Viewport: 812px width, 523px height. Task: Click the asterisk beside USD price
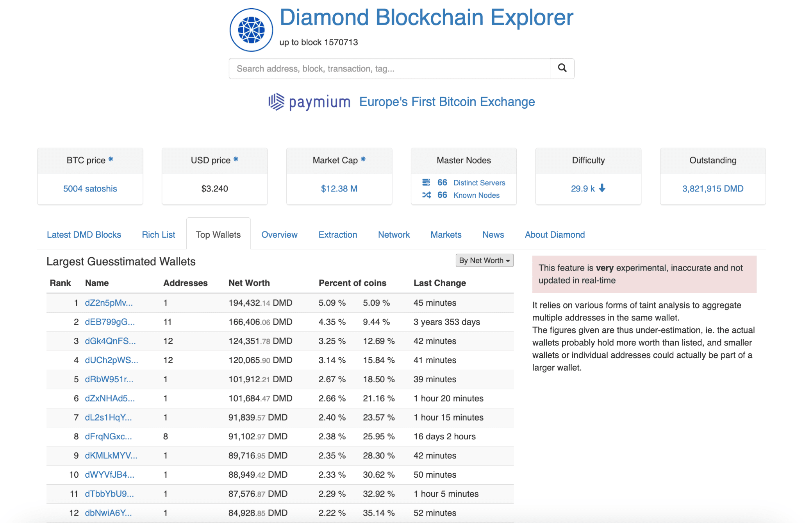(x=236, y=159)
